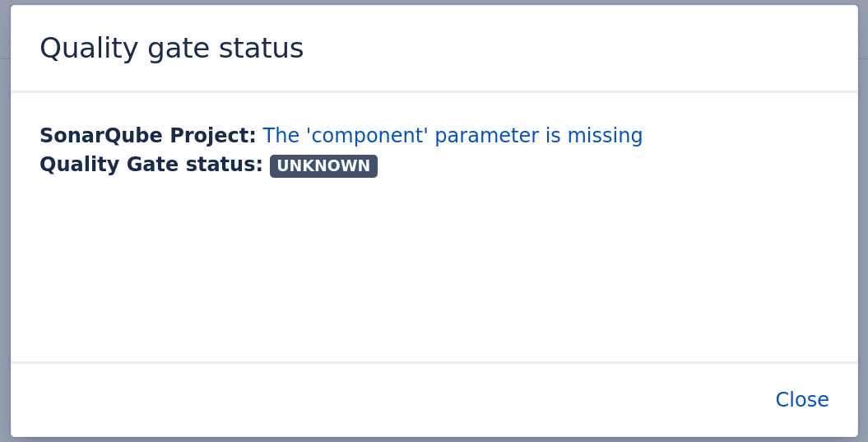Click the dimmed backdrop left of the dialog
Viewport: 868px width, 442px height.
(x=4, y=247)
